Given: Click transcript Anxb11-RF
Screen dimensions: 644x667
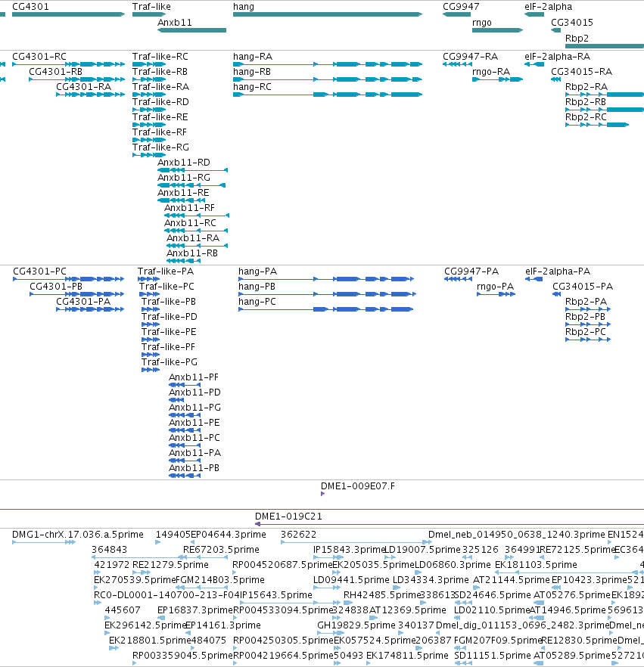Looking at the screenshot, I should [x=197, y=216].
